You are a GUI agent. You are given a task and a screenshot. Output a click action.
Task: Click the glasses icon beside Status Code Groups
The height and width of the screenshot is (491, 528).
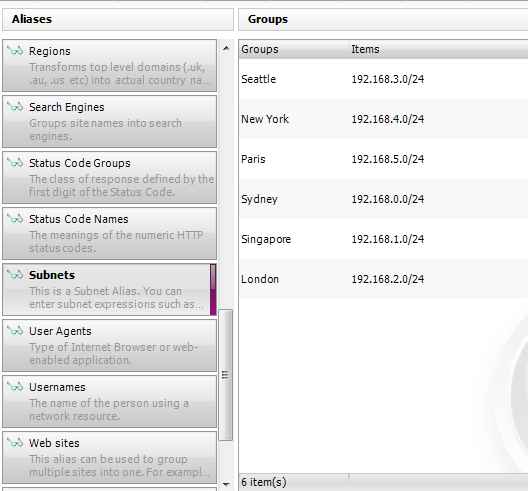(x=15, y=163)
